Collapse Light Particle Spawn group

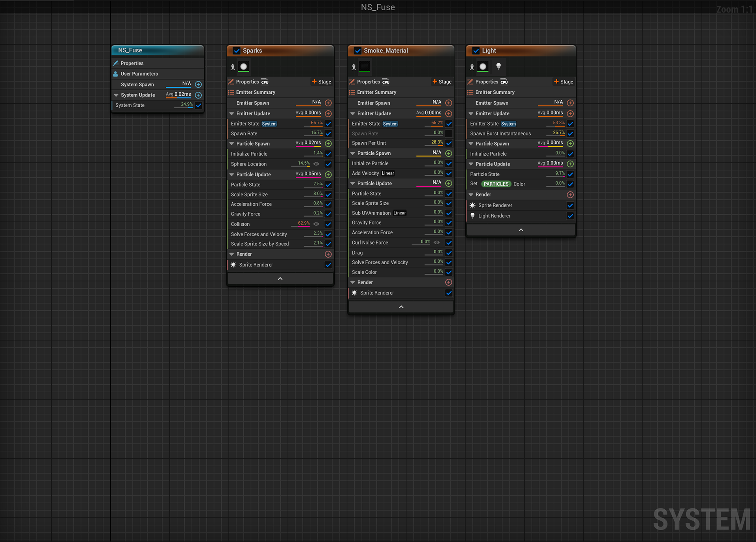pos(471,144)
